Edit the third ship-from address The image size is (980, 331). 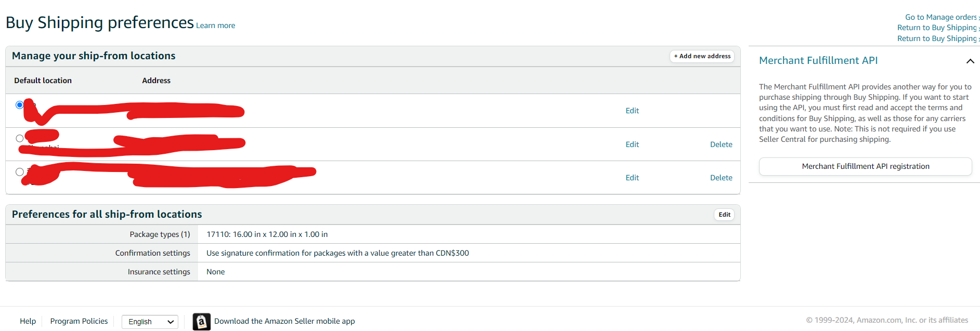click(x=632, y=178)
